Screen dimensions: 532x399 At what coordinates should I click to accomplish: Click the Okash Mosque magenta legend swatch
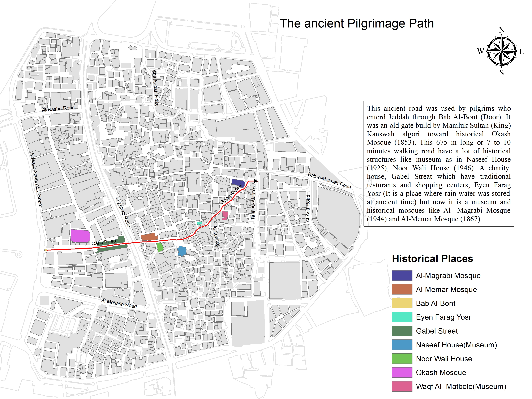(x=402, y=372)
